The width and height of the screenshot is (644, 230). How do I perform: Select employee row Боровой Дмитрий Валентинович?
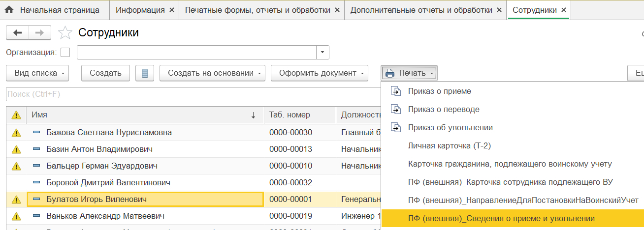(x=108, y=183)
